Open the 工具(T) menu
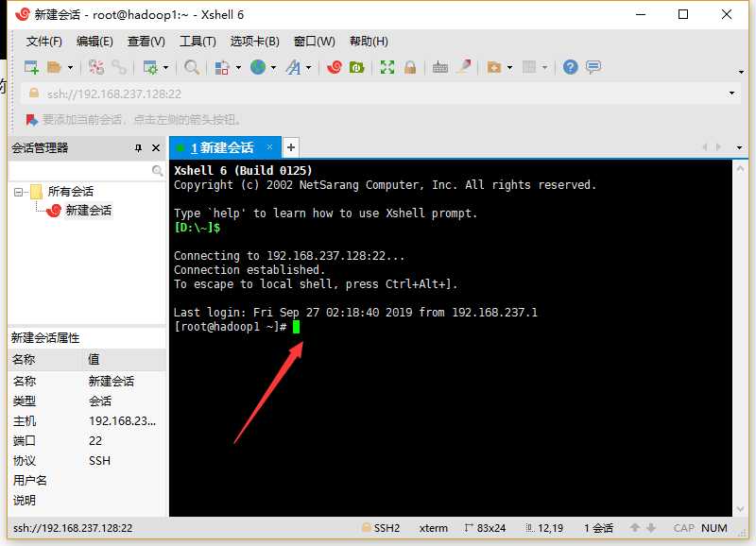The image size is (756, 546). click(198, 42)
